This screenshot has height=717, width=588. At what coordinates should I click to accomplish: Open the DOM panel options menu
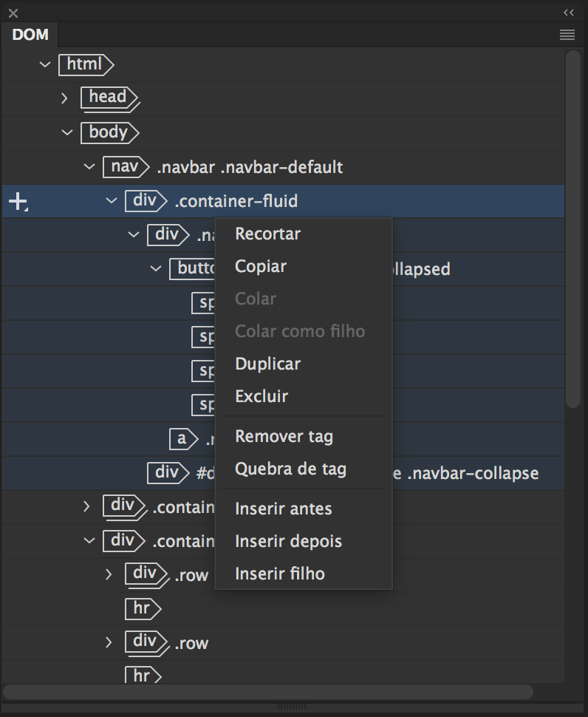(567, 35)
